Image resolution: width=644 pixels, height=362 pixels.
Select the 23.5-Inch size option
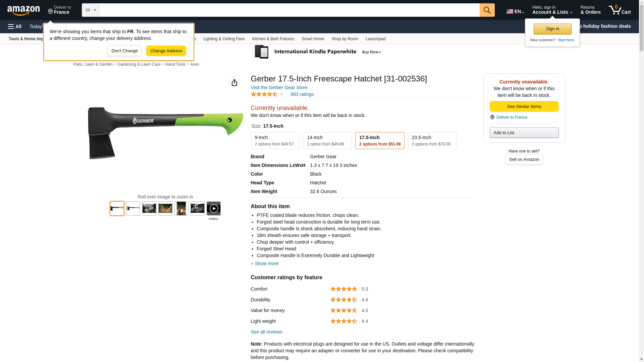tap(432, 140)
